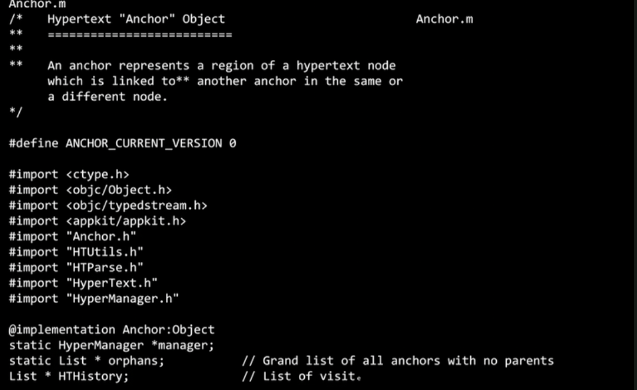Click the #import "HyperManager.h" line

click(x=94, y=299)
